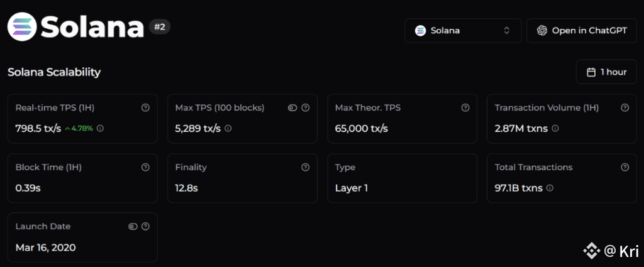Click Total Transactions help question mark
This screenshot has height=267, width=644.
[x=625, y=168]
